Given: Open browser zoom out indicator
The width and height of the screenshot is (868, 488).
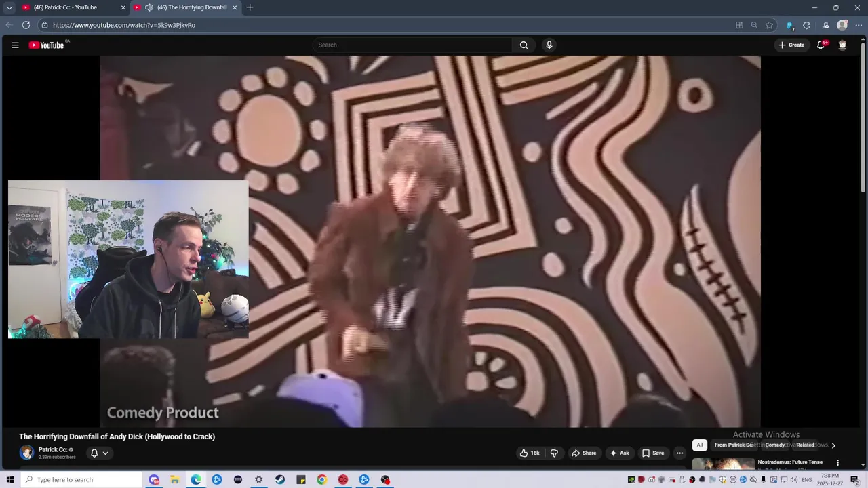Looking at the screenshot, I should point(754,25).
